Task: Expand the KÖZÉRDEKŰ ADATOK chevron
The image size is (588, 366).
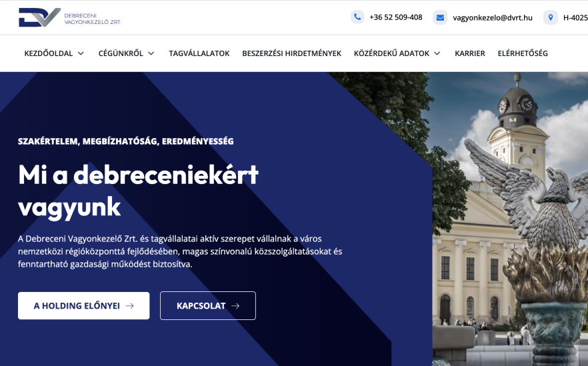Action: point(437,53)
